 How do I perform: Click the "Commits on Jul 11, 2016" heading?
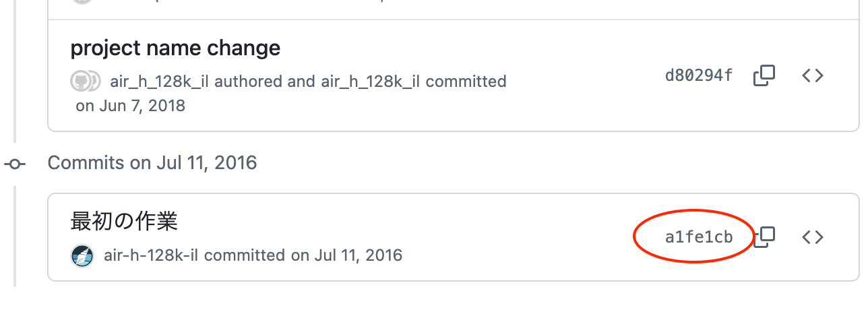[152, 163]
